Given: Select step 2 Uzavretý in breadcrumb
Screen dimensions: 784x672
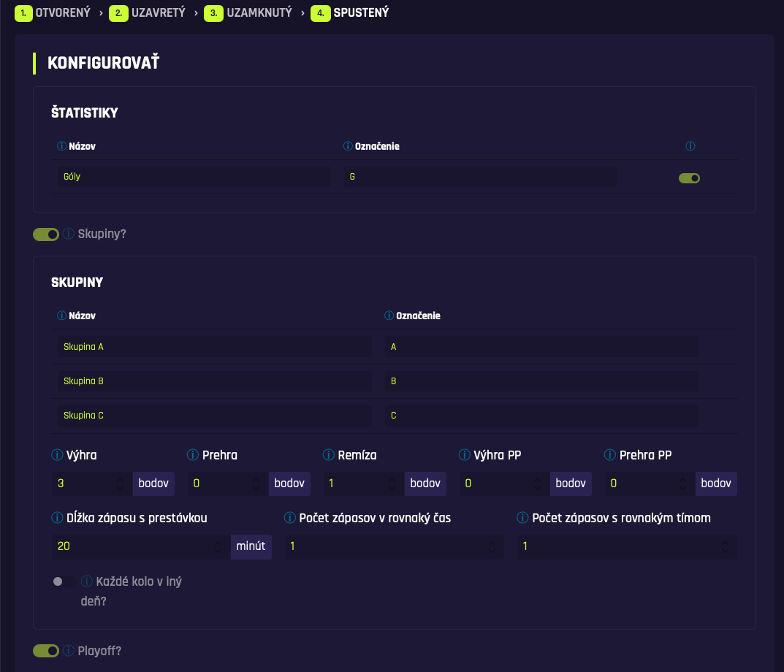Looking at the screenshot, I should pos(149,12).
